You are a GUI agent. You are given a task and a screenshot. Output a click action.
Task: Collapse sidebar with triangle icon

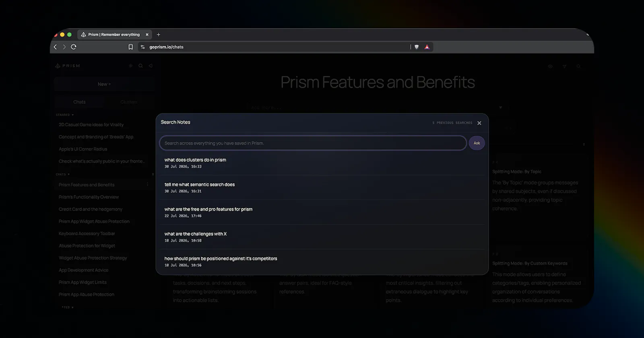(151, 66)
